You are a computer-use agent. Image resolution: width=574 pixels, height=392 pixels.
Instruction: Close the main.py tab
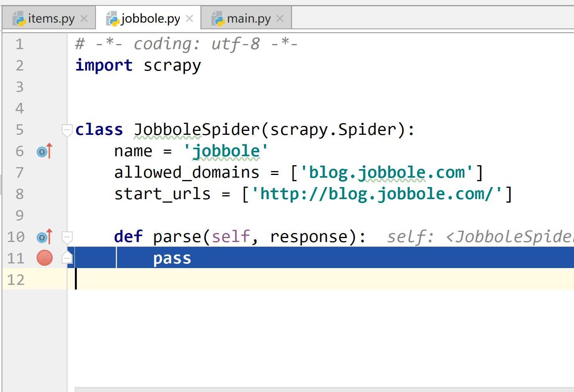click(280, 18)
